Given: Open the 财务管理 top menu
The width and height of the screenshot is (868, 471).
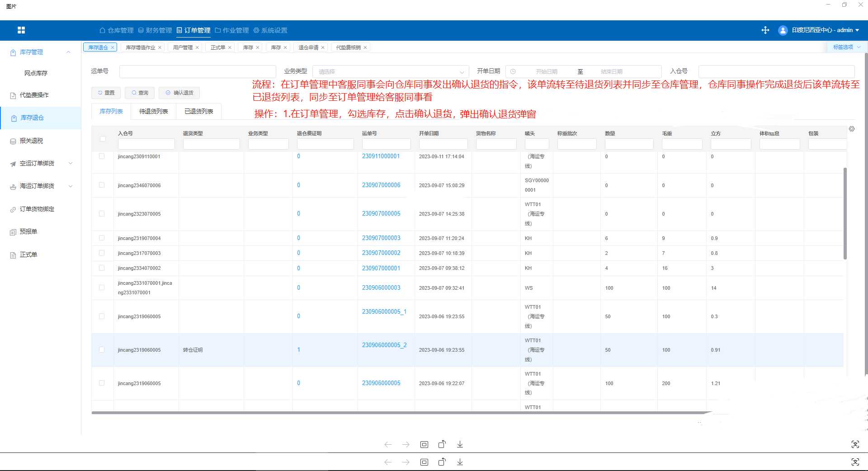Looking at the screenshot, I should pos(155,30).
